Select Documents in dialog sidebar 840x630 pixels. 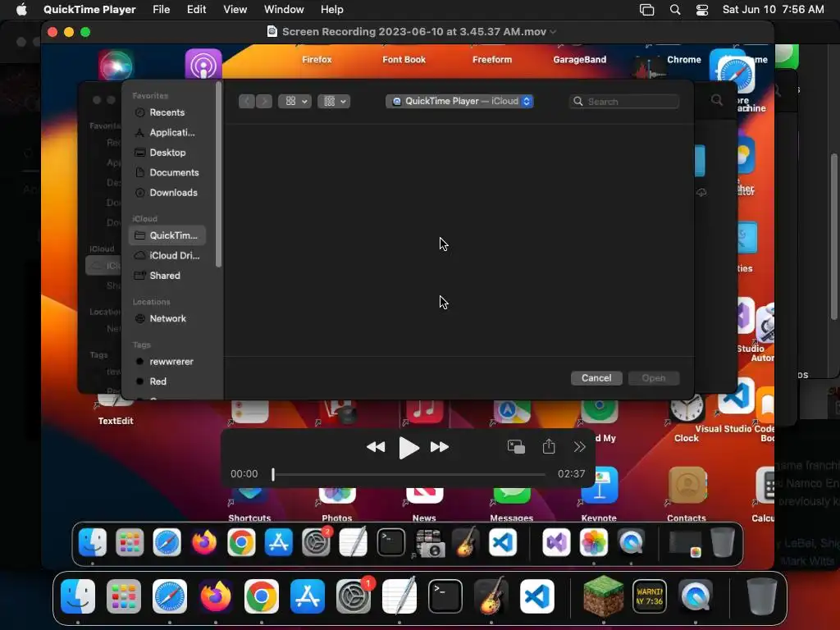(167, 172)
